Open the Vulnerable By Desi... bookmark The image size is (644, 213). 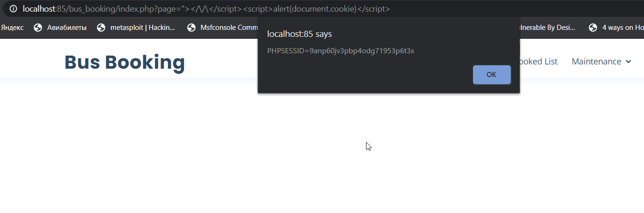(548, 28)
